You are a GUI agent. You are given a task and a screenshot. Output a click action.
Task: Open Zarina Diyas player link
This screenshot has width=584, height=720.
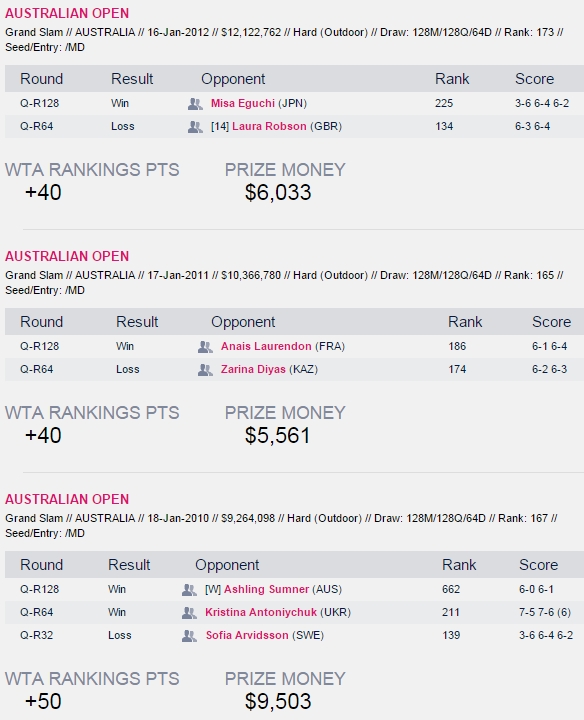point(253,369)
